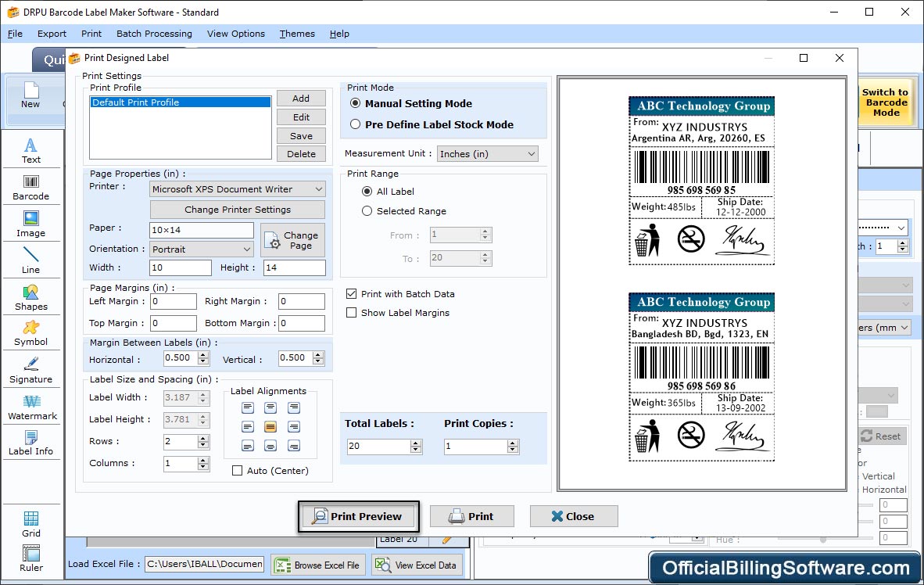Toggle the Grid icon in sidebar

coord(30,524)
